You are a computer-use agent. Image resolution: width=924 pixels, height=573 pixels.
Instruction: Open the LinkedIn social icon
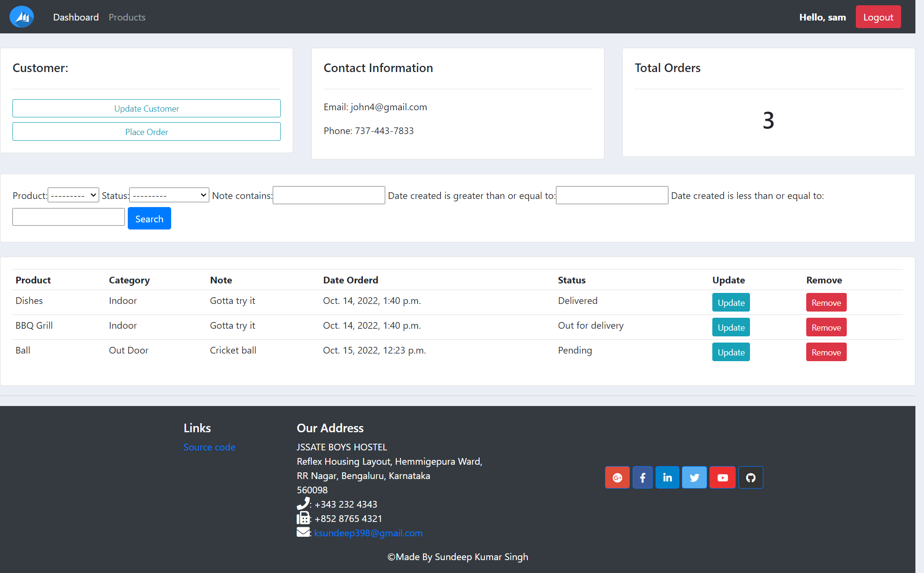click(x=667, y=477)
